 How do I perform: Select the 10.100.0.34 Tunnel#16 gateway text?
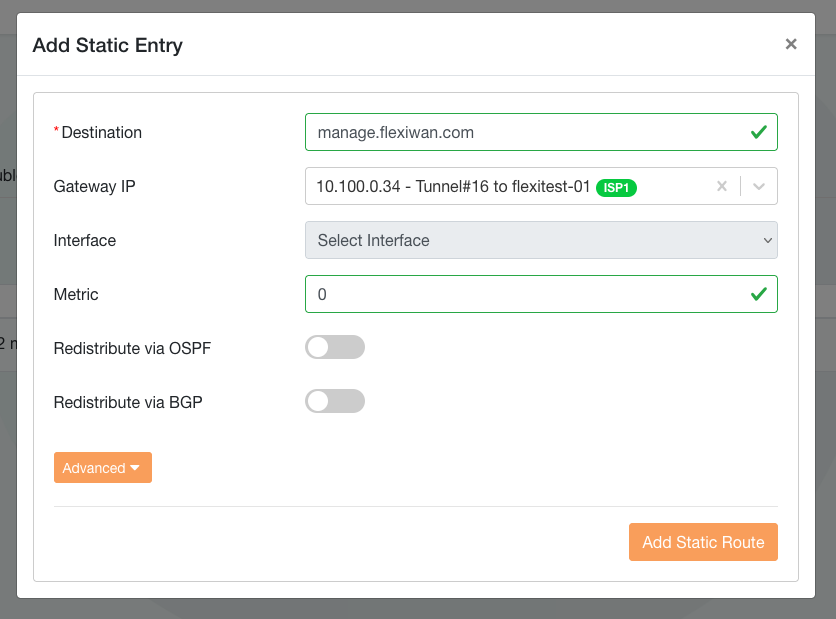(x=453, y=187)
